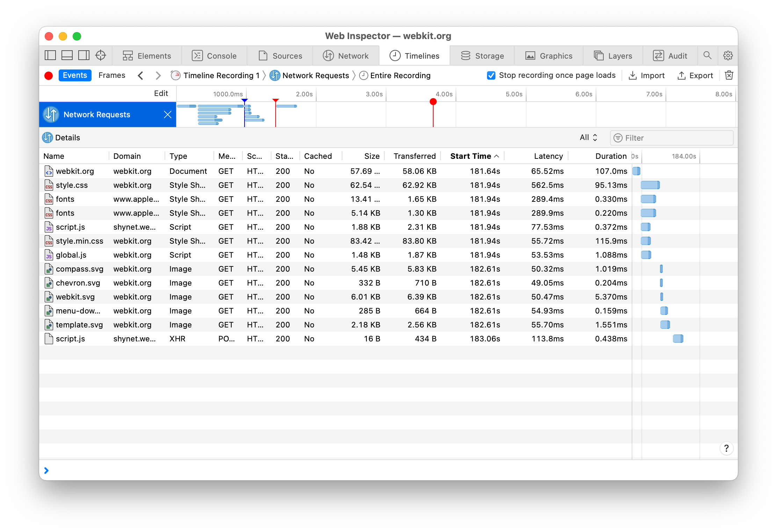Click the Export button
The width and height of the screenshot is (777, 532).
(695, 75)
